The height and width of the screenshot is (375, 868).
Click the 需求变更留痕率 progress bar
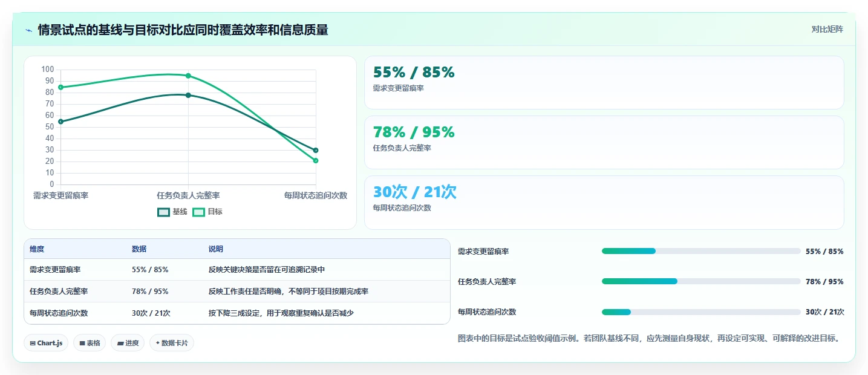pyautogui.click(x=701, y=251)
